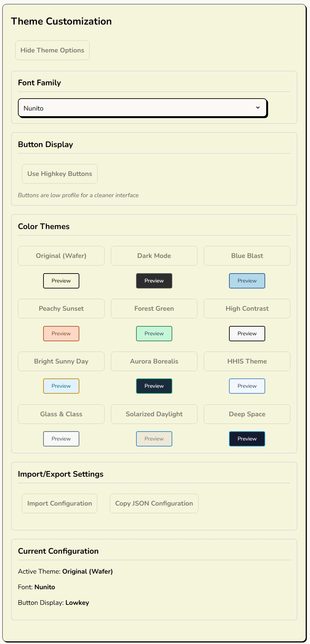Viewport: 310px width, 644px height.
Task: Choose the Blue Blast theme
Action: pyautogui.click(x=247, y=256)
